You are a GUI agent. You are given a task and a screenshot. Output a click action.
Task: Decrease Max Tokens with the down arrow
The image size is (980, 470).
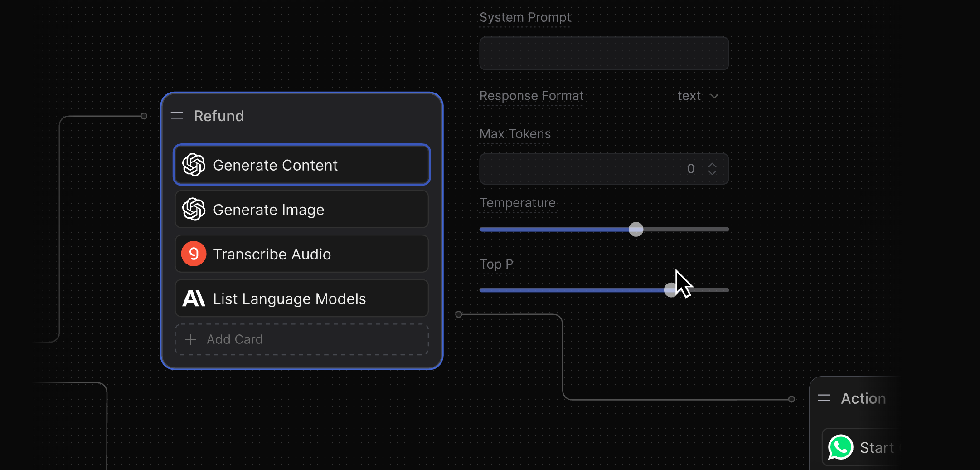[712, 173]
